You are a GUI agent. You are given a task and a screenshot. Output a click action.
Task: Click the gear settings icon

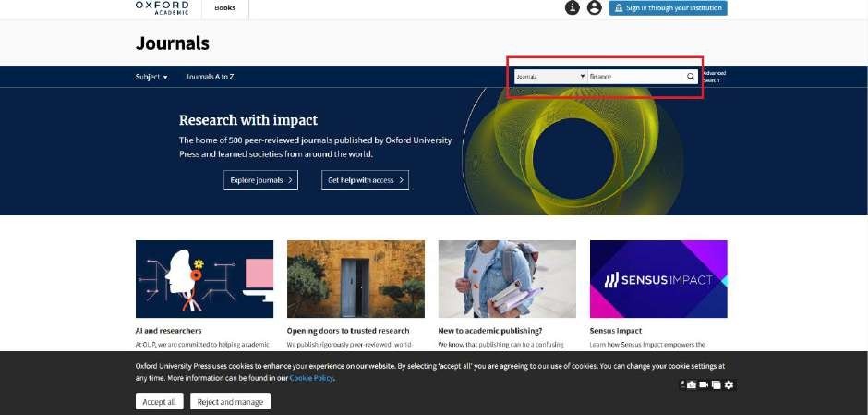tap(729, 384)
